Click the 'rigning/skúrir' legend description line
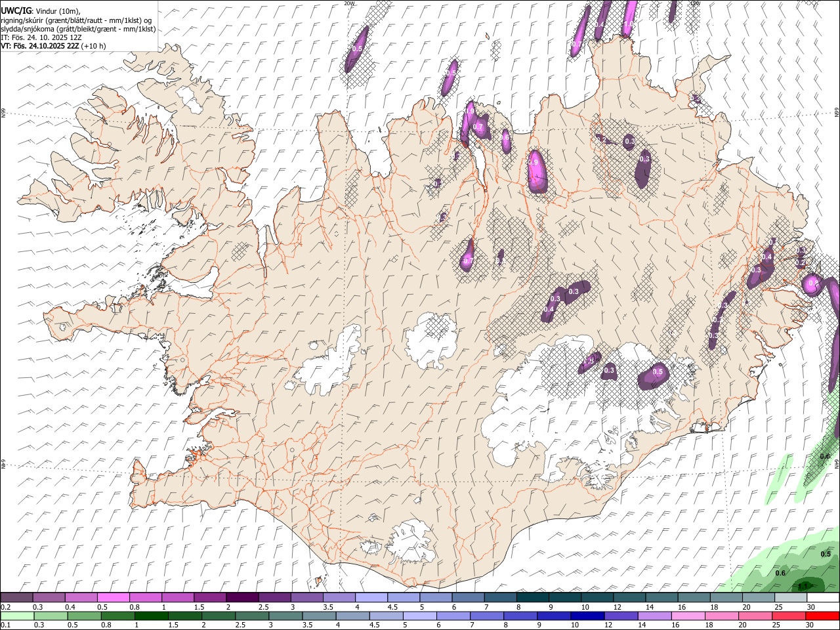 (76, 20)
